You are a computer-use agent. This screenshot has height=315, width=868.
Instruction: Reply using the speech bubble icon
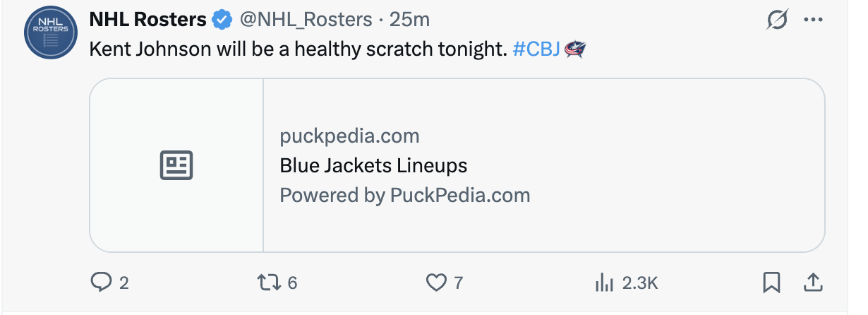pyautogui.click(x=101, y=283)
